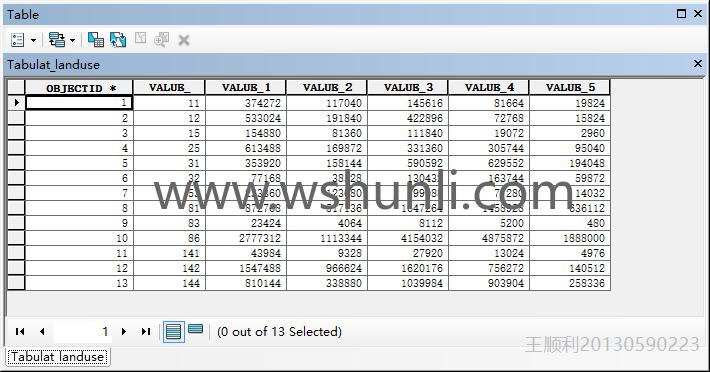Open the Table Options menu icon
710x372 pixels.
pyautogui.click(x=17, y=40)
